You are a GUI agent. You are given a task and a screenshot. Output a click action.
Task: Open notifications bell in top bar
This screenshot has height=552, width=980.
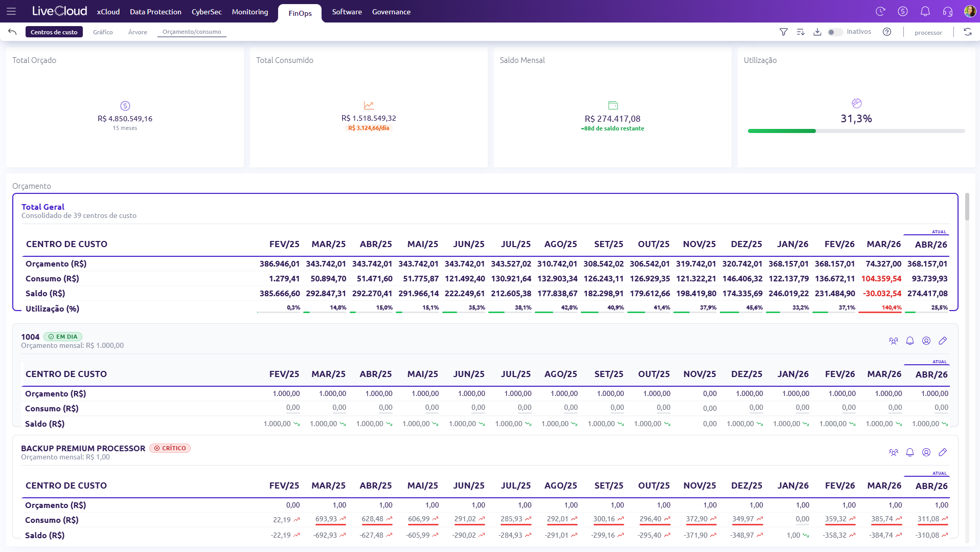click(x=925, y=11)
